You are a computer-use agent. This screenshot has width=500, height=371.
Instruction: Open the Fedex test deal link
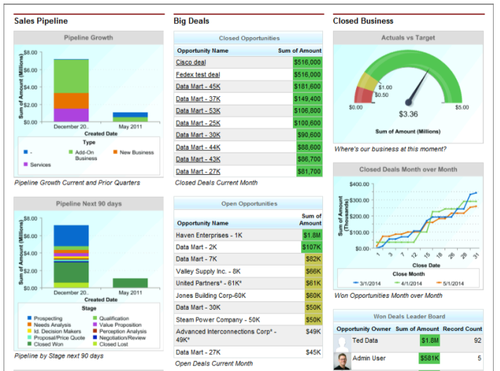point(198,75)
